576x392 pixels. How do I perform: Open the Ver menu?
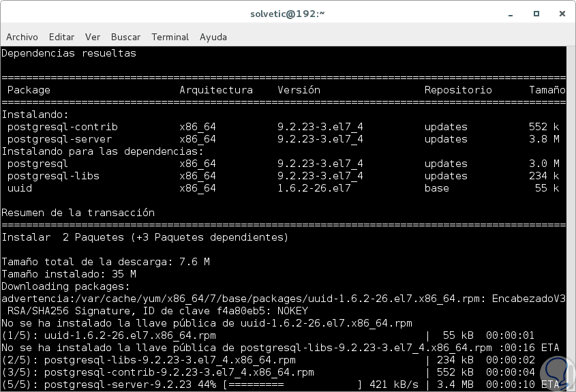coord(93,37)
